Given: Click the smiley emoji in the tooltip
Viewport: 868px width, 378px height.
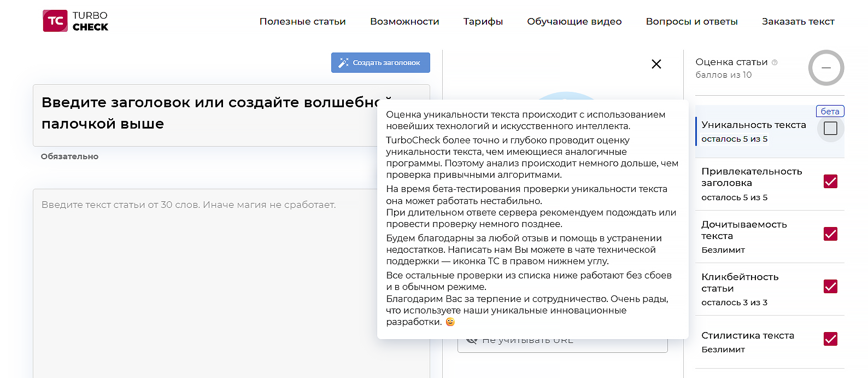Looking at the screenshot, I should pyautogui.click(x=450, y=322).
